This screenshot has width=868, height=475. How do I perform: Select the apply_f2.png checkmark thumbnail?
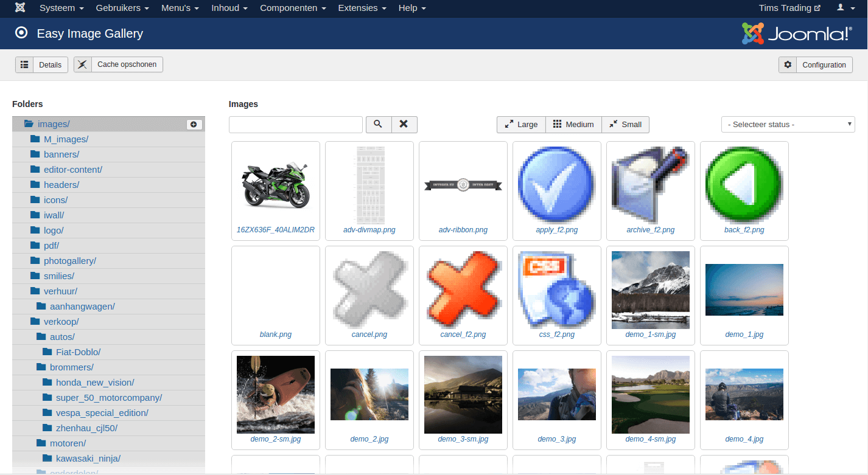pos(557,185)
